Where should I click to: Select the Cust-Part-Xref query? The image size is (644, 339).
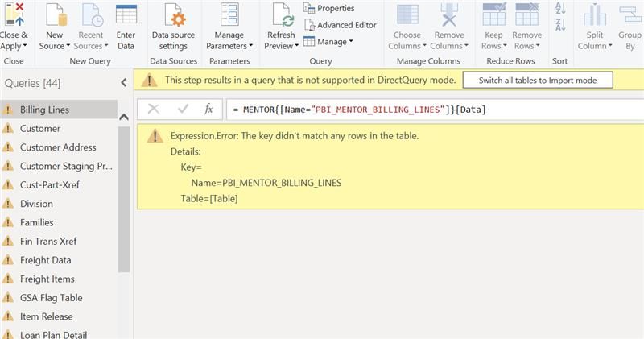[59, 185]
